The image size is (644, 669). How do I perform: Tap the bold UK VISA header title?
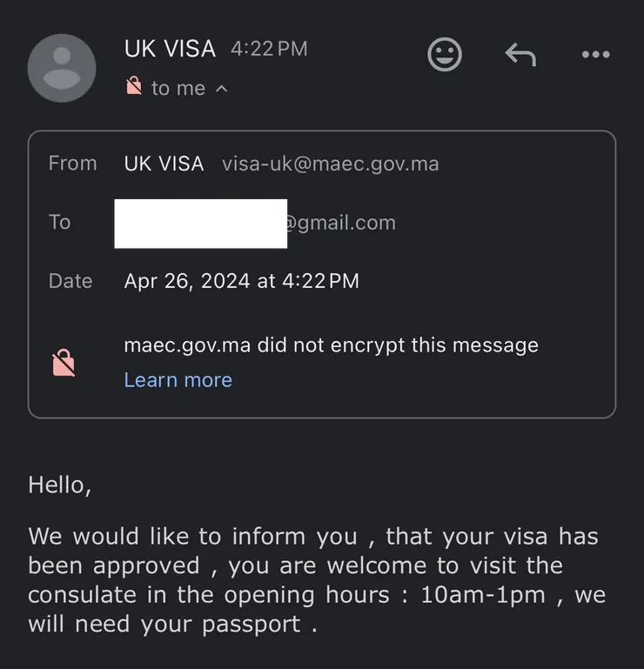pos(170,49)
